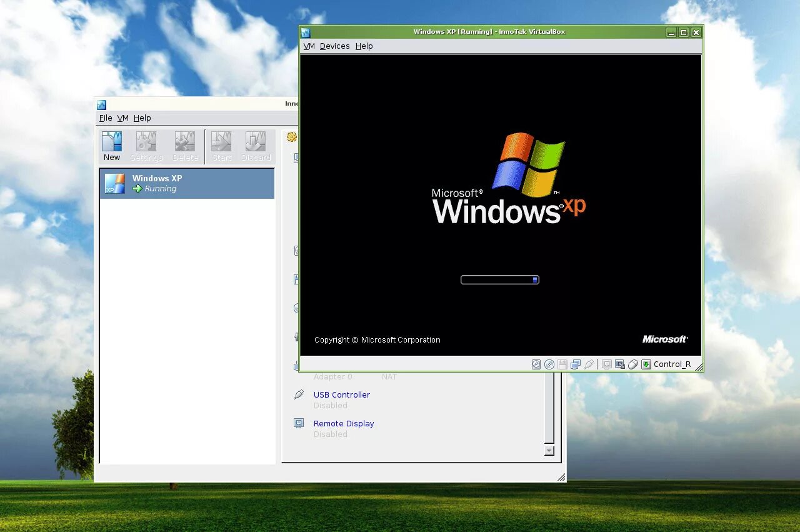The image size is (800, 532).
Task: Click the 'Adapter 0' label
Action: pos(333,376)
